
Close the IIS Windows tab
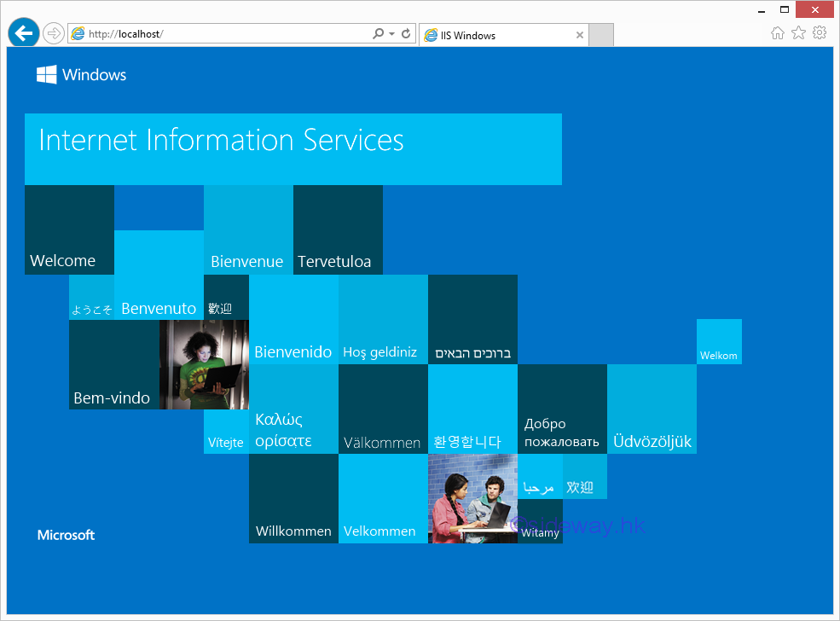[x=580, y=36]
